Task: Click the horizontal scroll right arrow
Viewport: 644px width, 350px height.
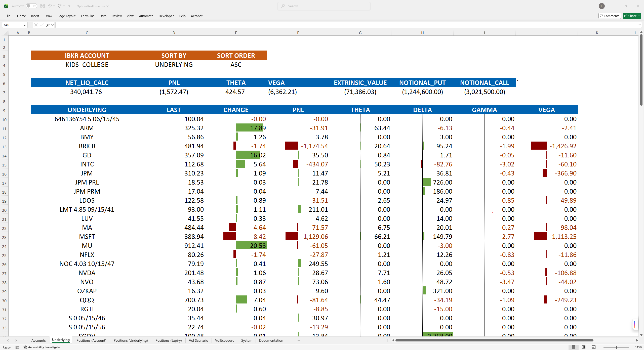Action: click(637, 340)
